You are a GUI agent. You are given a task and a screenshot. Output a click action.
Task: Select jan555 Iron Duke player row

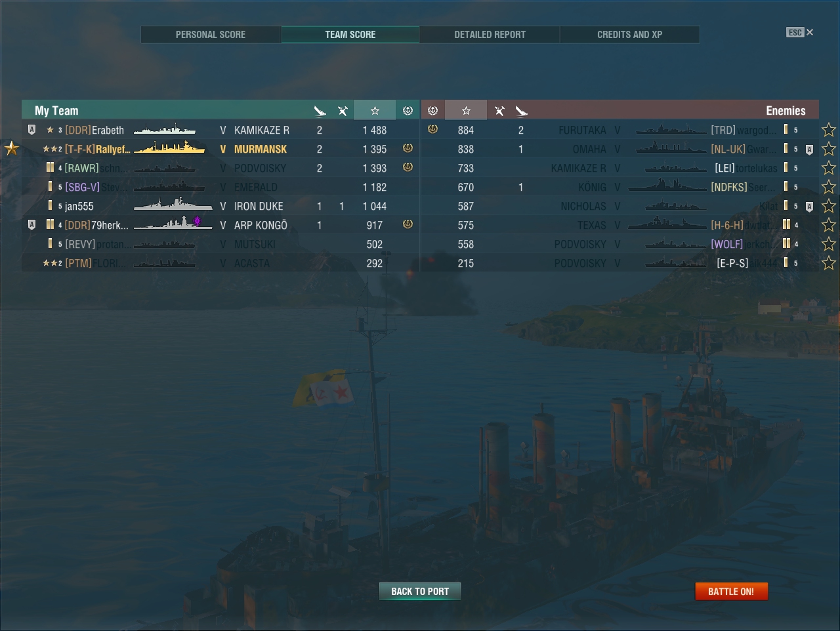click(220, 206)
